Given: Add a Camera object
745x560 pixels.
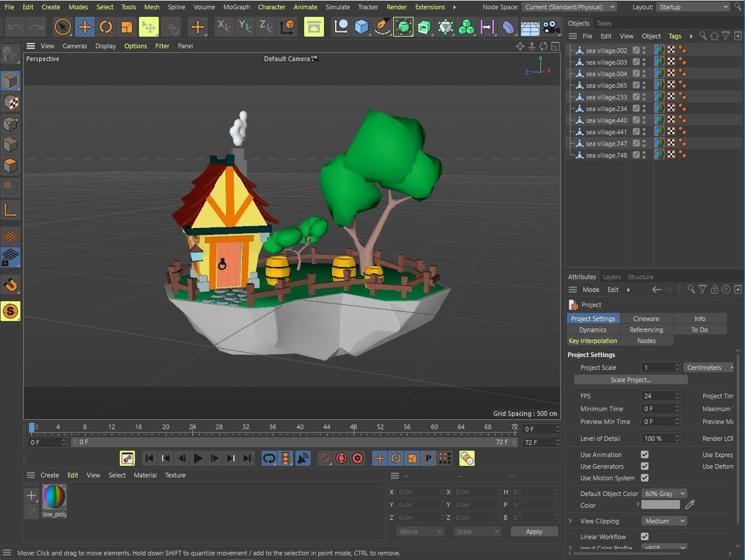Looking at the screenshot, I should (550, 27).
